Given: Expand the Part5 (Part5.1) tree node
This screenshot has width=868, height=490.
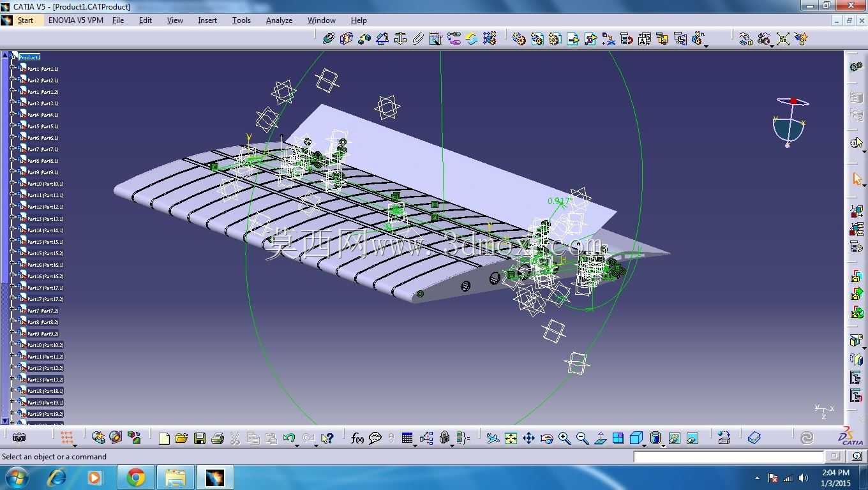Looking at the screenshot, I should pos(12,126).
